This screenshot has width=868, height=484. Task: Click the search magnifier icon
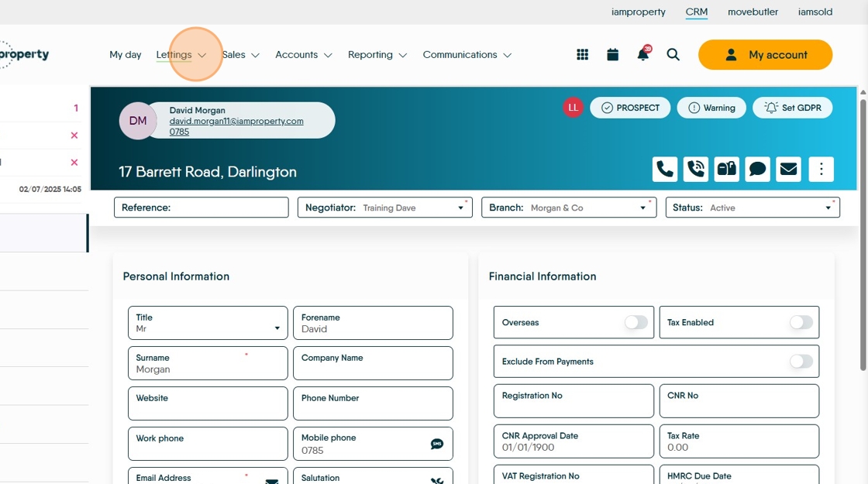673,54
